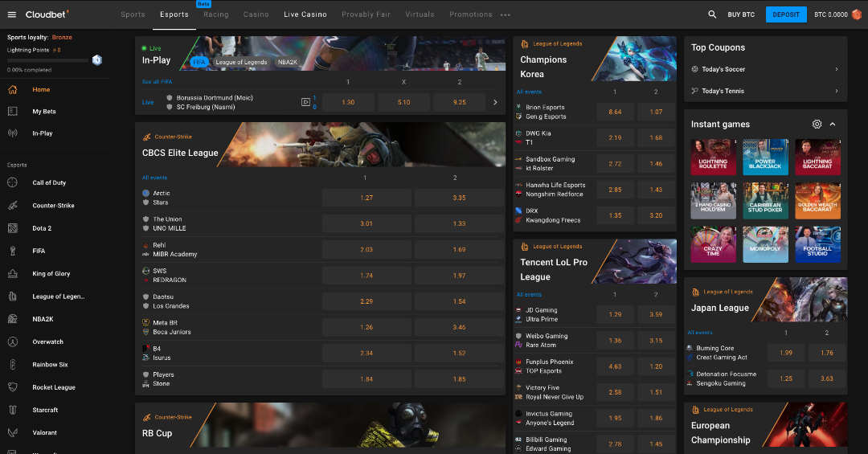Click the search magnifier icon
868x454 pixels.
(712, 14)
